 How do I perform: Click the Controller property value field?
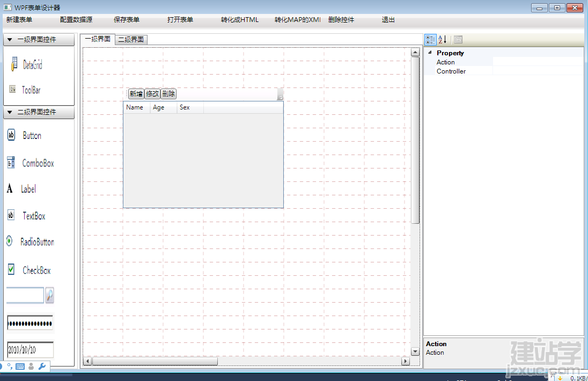click(x=538, y=71)
